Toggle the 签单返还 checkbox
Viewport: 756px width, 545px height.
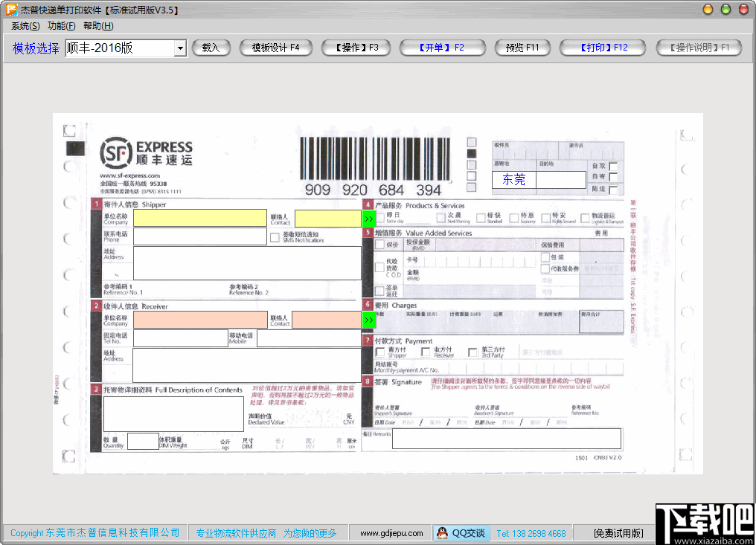tap(380, 291)
